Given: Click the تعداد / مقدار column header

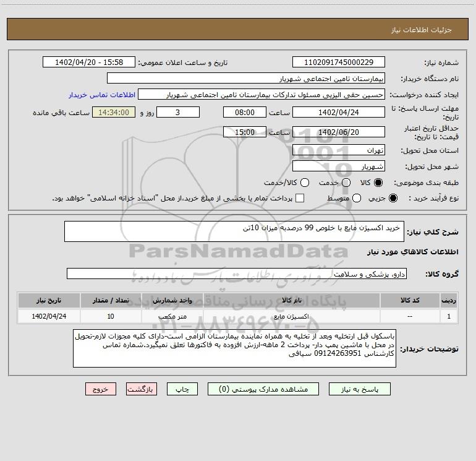Looking at the screenshot, I should tap(111, 300).
